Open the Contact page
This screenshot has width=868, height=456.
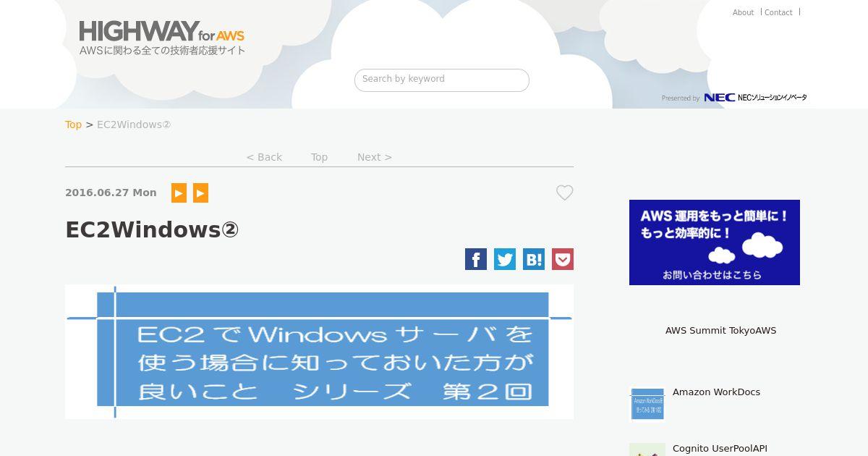tap(778, 12)
